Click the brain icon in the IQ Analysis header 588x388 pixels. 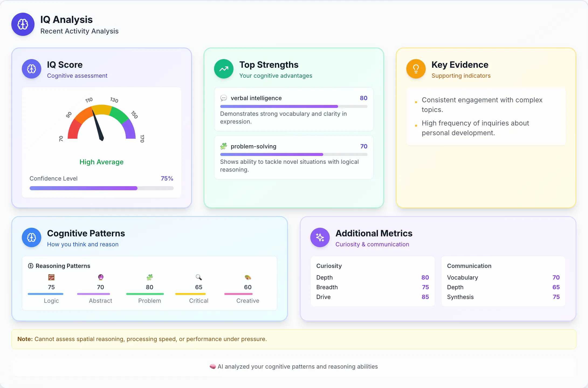(23, 24)
